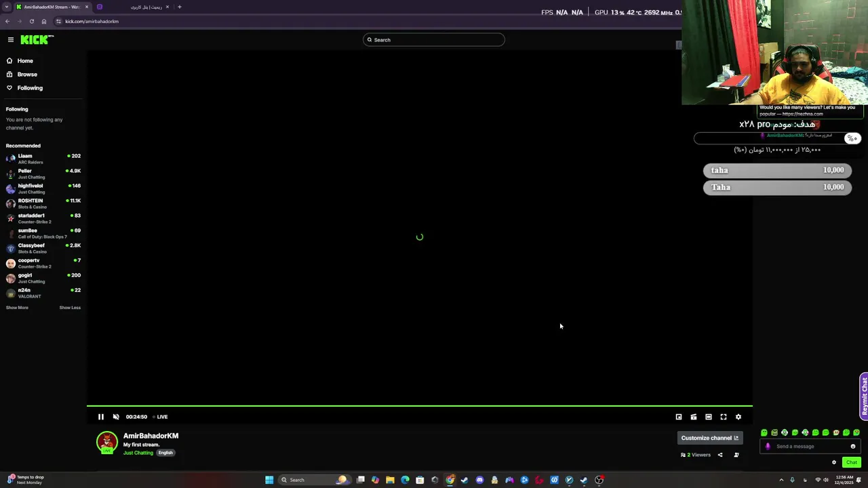
Task: Focus the Send a message field
Action: [811, 446]
